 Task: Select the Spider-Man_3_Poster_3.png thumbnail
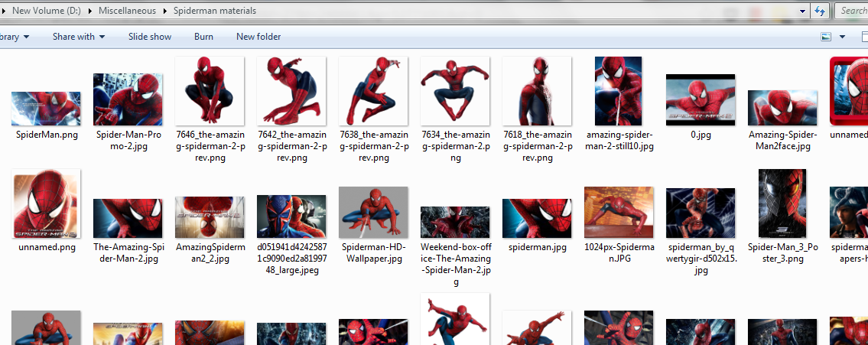782,203
